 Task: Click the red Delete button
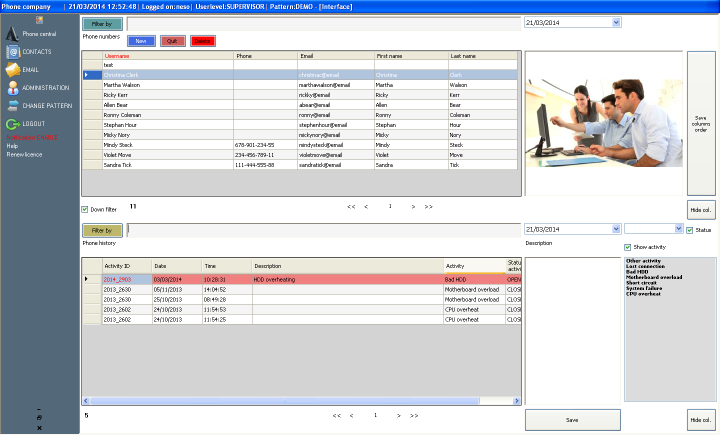coord(202,41)
